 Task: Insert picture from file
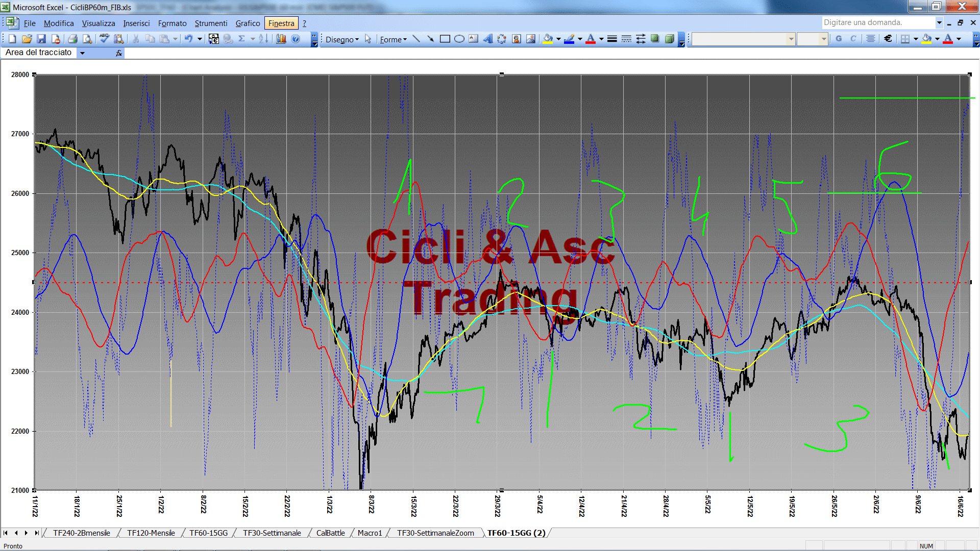pyautogui.click(x=531, y=39)
